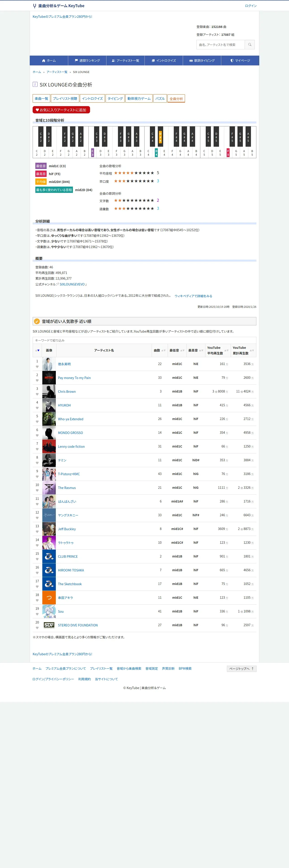The width and height of the screenshot is (289, 868).
Task: Open イントロクイズ in the blue navigation bar
Action: coord(163,61)
